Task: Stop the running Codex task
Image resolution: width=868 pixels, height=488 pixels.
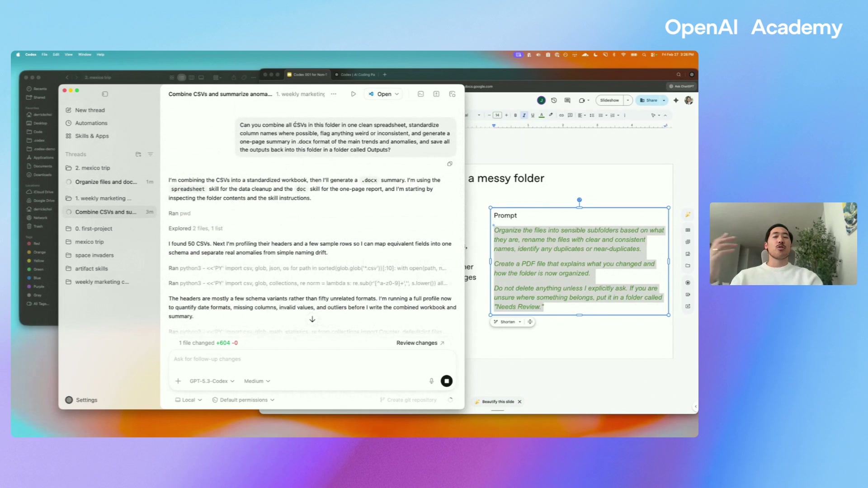Action: click(446, 381)
